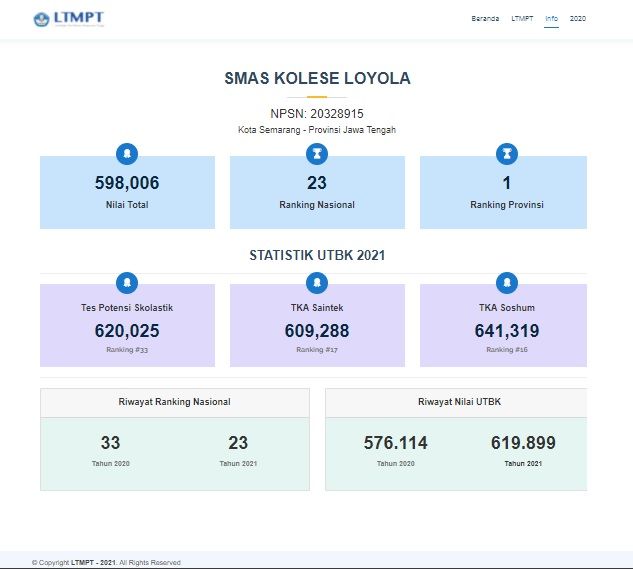This screenshot has width=633, height=569.
Task: Click the 620,025 score value
Action: 127,331
